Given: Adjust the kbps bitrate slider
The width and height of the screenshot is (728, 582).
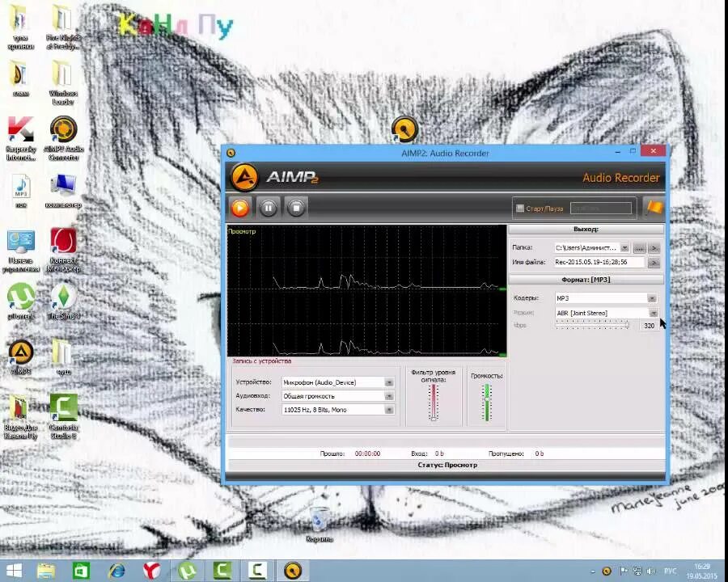Looking at the screenshot, I should coord(592,325).
